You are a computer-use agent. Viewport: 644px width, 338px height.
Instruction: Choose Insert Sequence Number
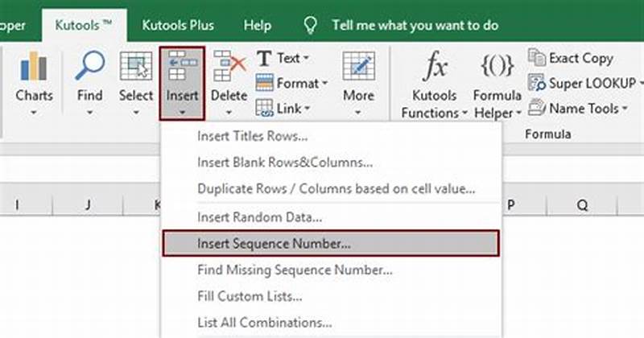tap(331, 243)
